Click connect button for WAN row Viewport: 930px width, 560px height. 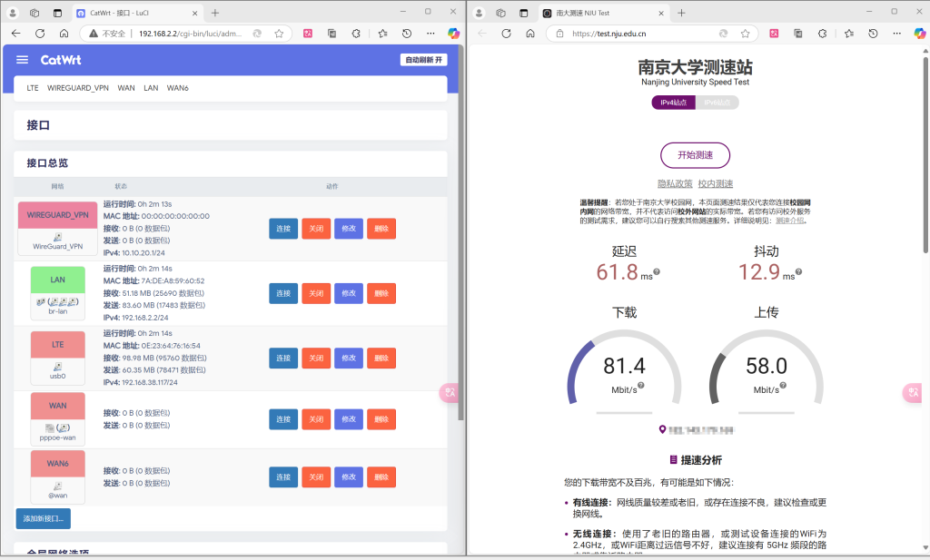(283, 419)
